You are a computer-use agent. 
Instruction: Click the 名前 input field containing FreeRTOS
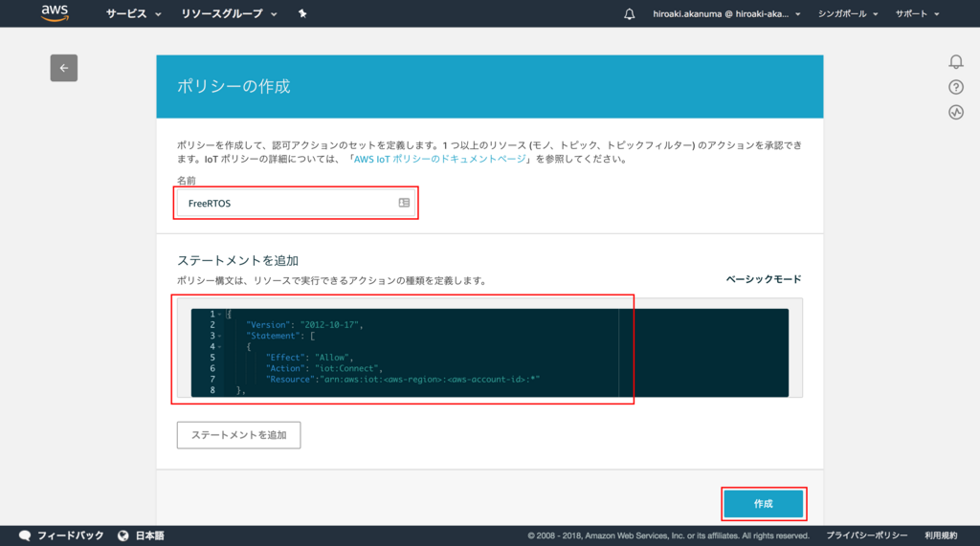coord(296,203)
